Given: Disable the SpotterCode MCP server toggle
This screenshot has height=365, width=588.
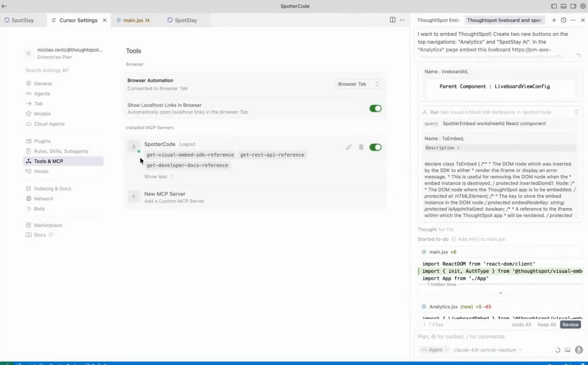Looking at the screenshot, I should [375, 147].
